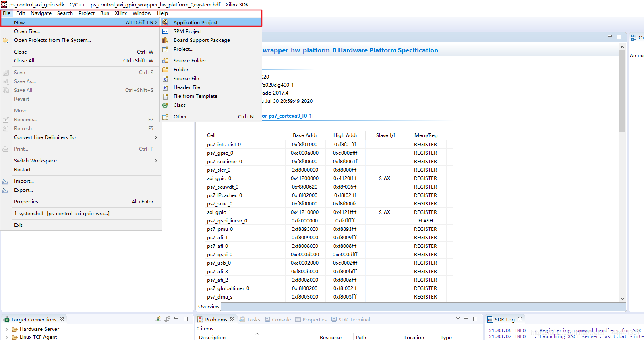Viewport: 644px width, 340px height.
Task: Select Exit in File menu
Action: pos(81,225)
